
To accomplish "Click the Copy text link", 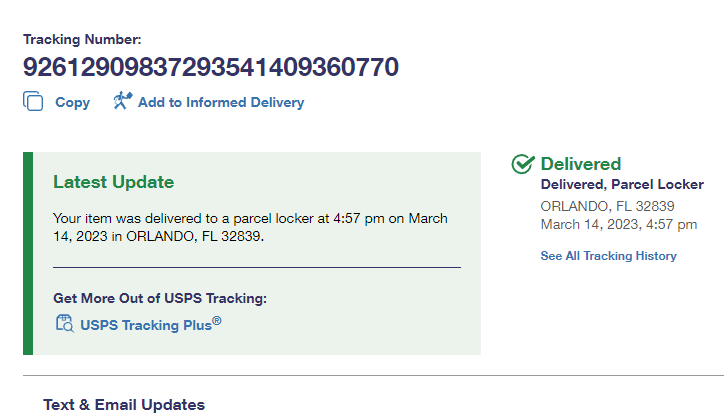I will [x=72, y=102].
